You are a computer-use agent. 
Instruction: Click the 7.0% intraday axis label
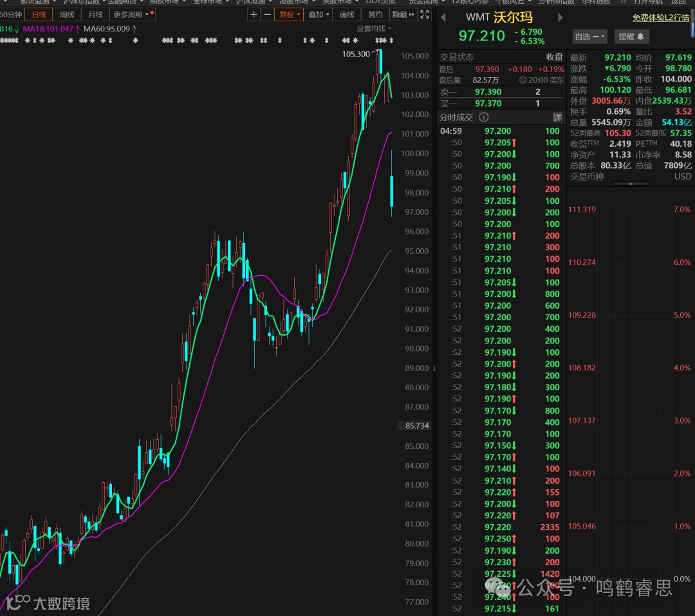point(682,210)
